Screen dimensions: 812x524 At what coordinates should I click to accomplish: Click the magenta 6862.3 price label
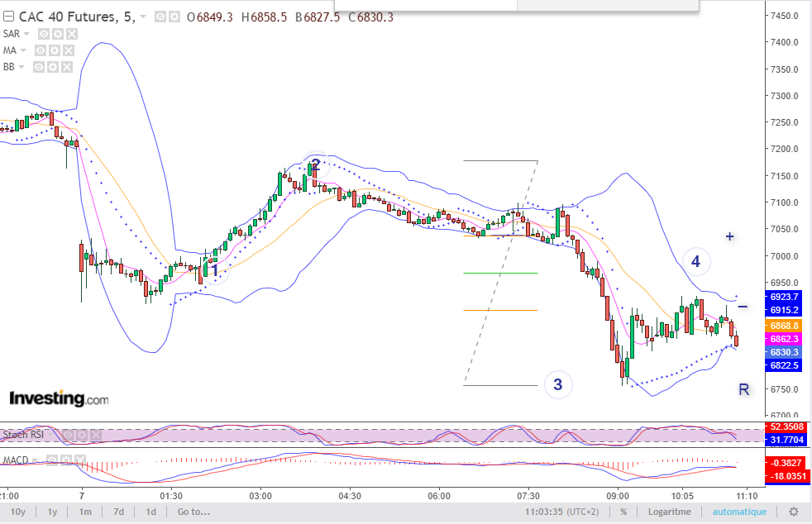784,339
